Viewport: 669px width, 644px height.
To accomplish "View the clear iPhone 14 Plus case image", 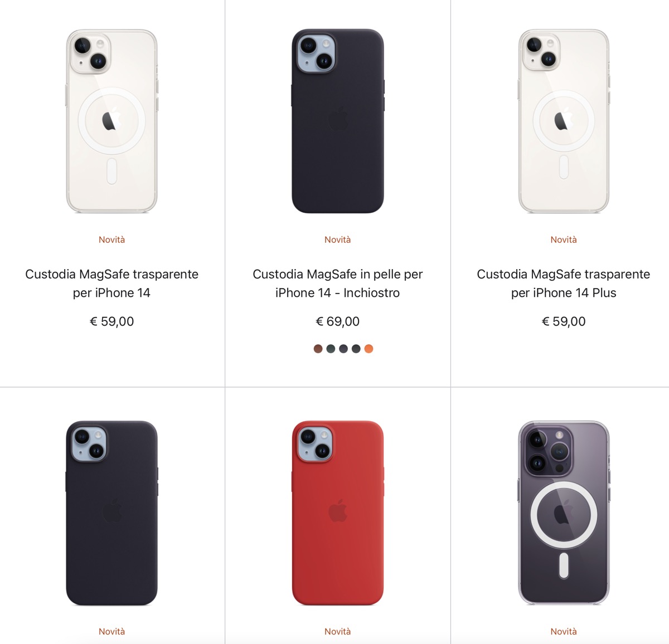I will pos(564,121).
